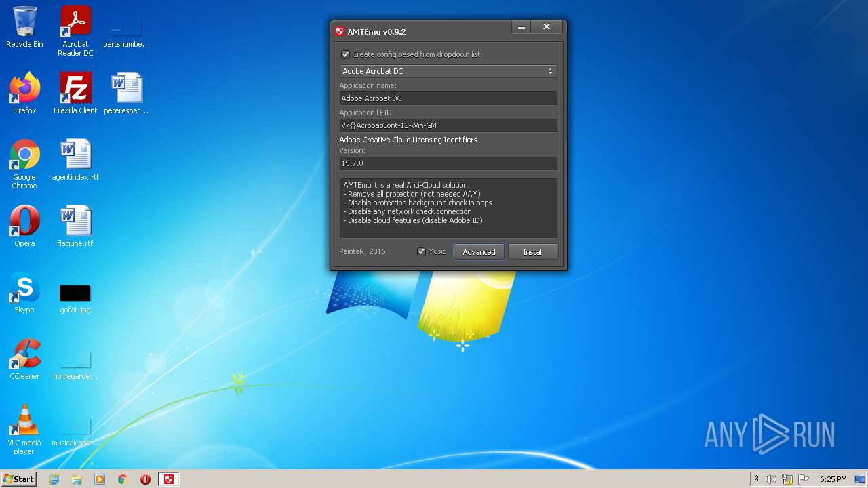Click the taskbar clock showing 6:25 PM
868x488 pixels.
[x=833, y=479]
